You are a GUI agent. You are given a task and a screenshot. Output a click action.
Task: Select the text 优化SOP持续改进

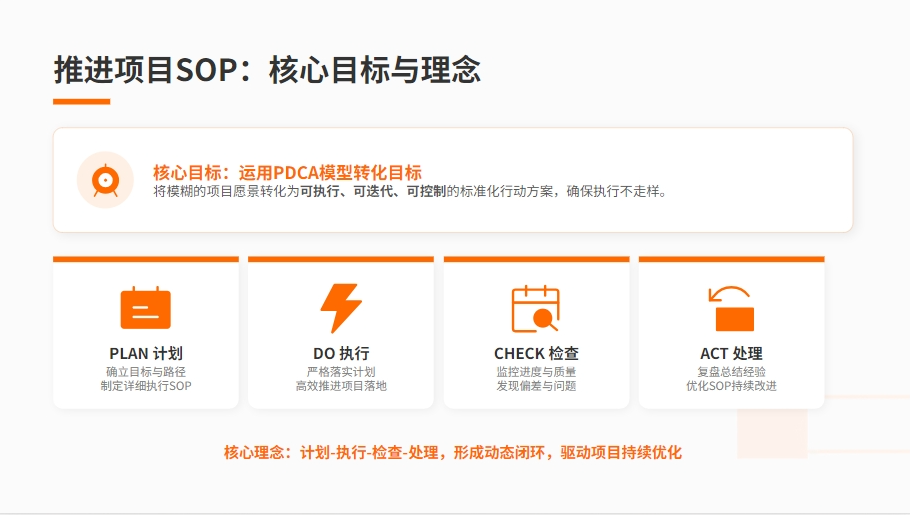[x=731, y=386]
